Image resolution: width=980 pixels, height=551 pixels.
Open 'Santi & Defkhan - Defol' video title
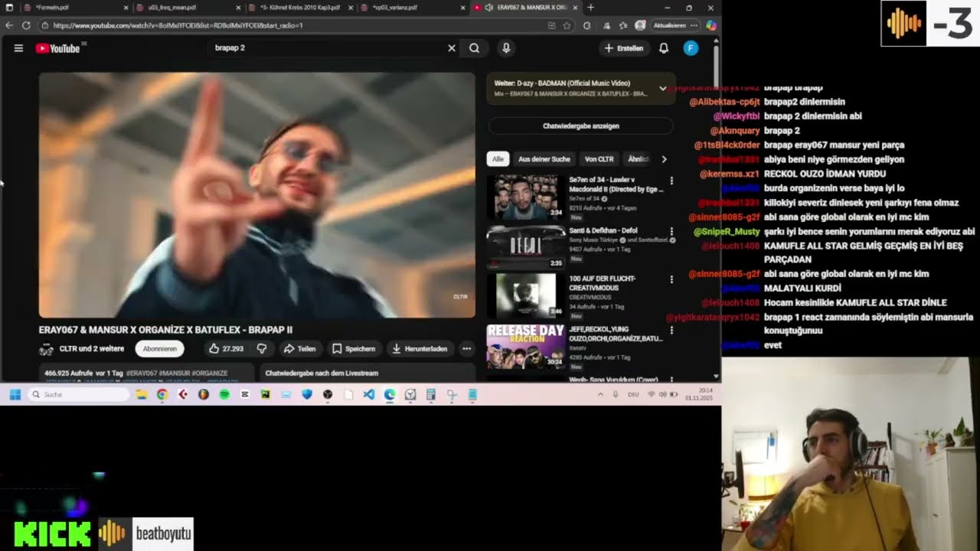603,230
